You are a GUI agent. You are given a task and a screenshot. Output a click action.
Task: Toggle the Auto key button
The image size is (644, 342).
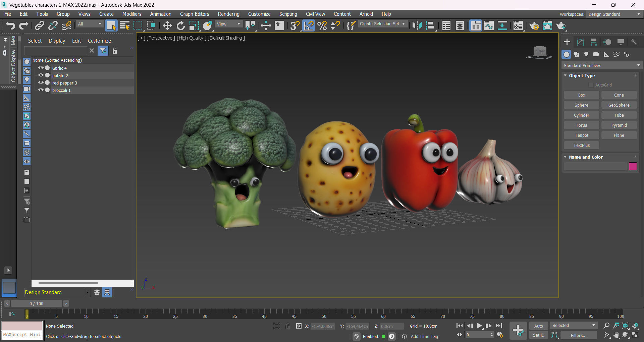coord(539,326)
